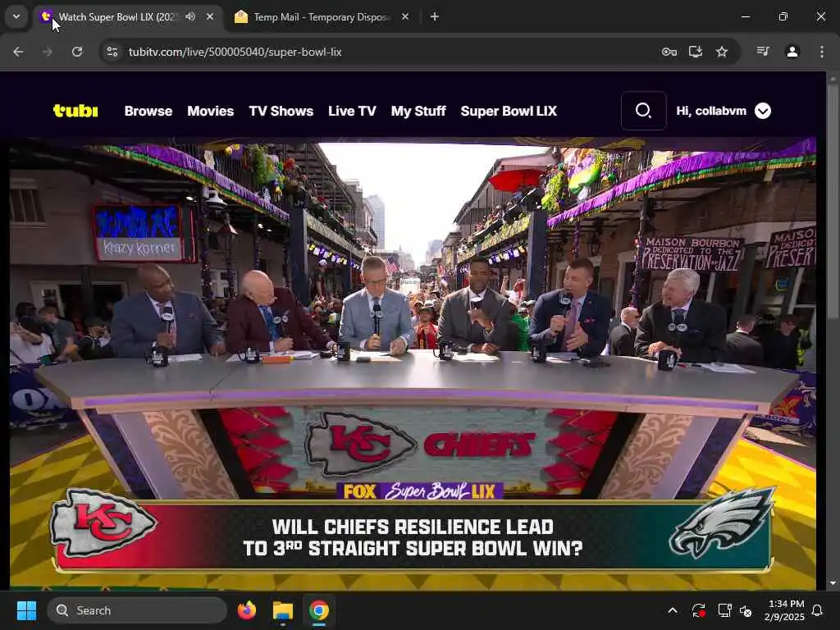The image size is (840, 630).
Task: Open the TV Shows section
Action: click(x=281, y=111)
